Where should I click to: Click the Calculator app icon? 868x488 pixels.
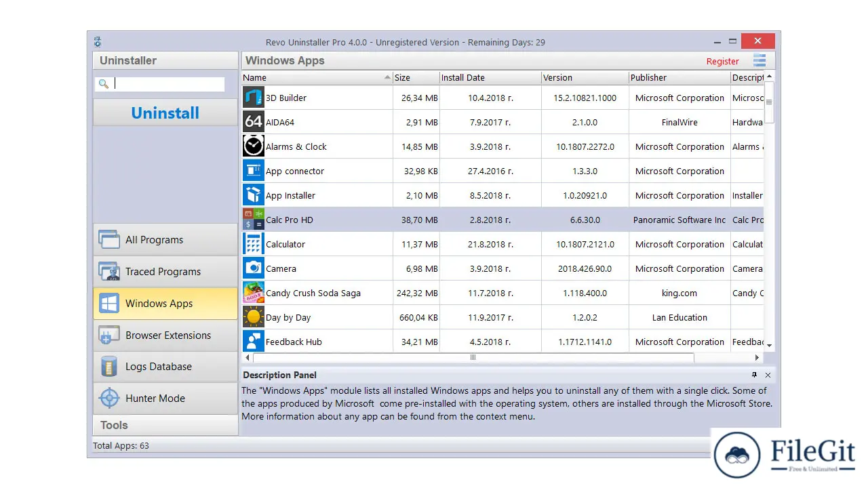(254, 244)
